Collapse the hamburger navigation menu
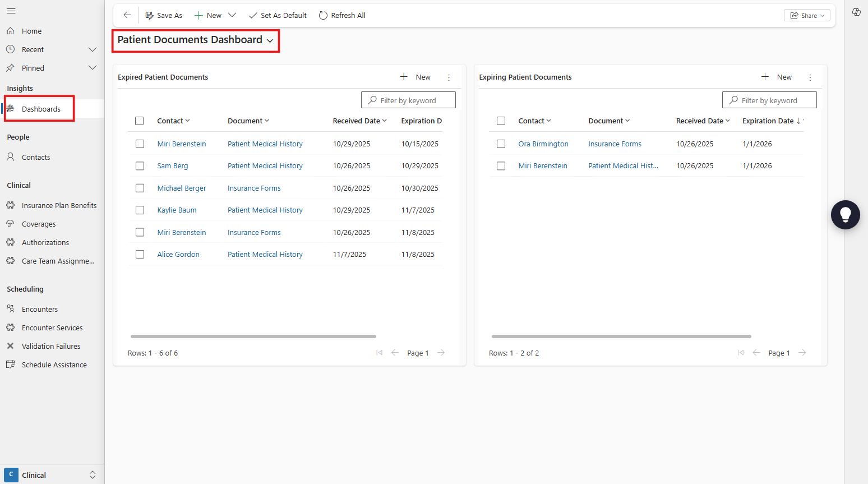868x484 pixels. point(11,11)
